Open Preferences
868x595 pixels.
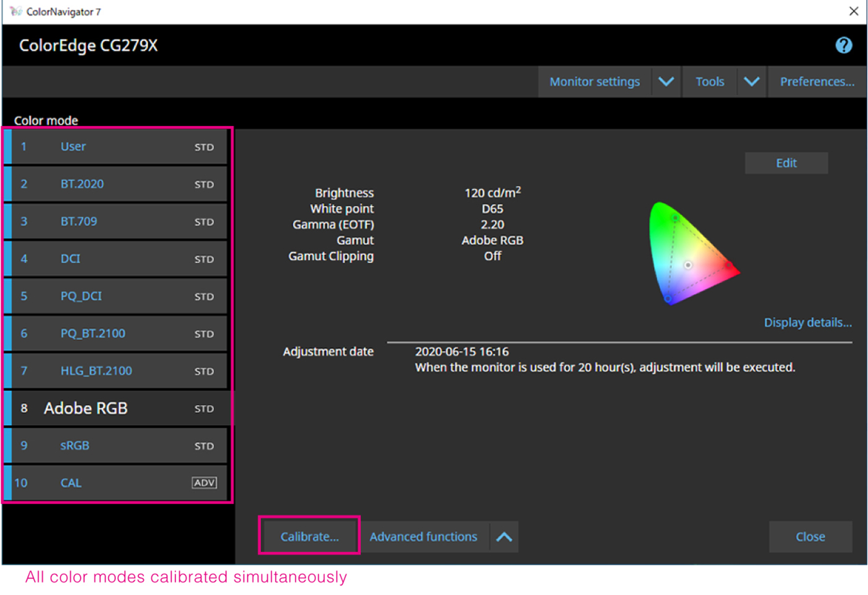click(x=817, y=82)
